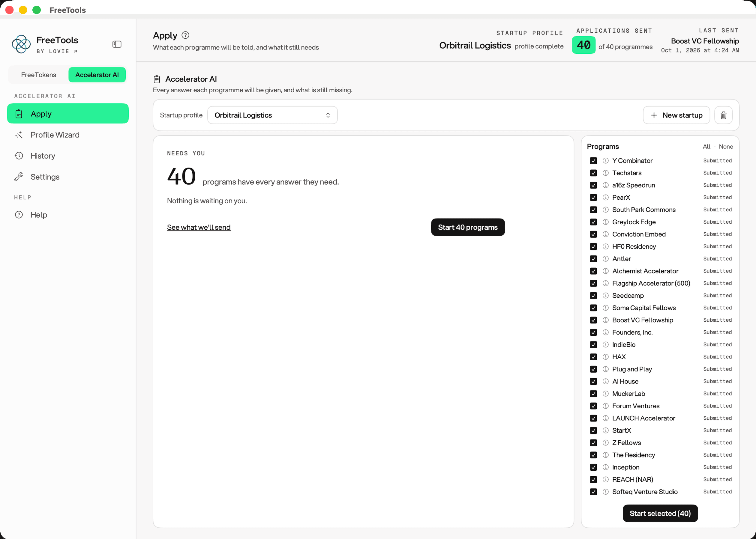Select the Apply sidebar item
The image size is (756, 539).
(68, 114)
